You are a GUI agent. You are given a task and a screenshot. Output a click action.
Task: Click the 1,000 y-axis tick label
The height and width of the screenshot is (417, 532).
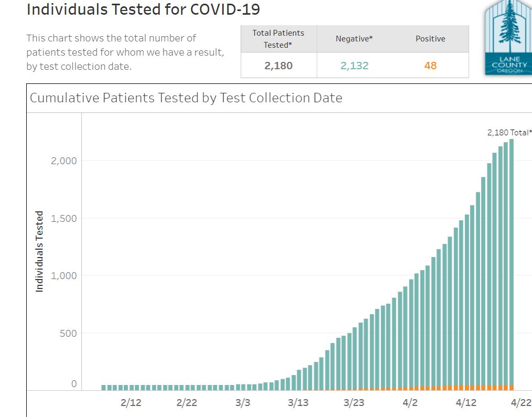pos(63,276)
